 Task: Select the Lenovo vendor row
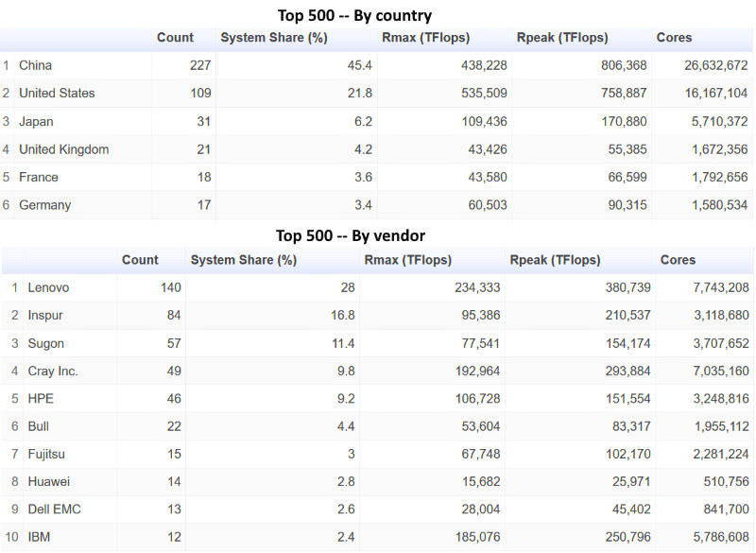point(378,287)
